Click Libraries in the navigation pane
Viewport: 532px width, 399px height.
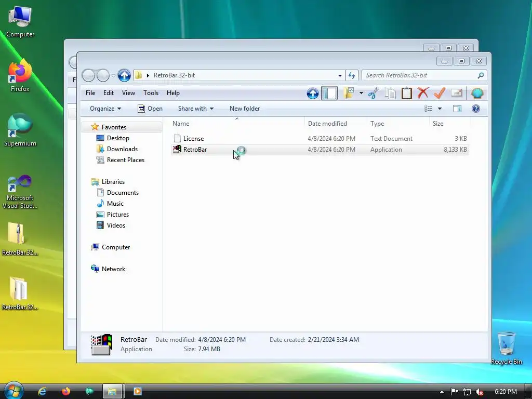(x=113, y=182)
